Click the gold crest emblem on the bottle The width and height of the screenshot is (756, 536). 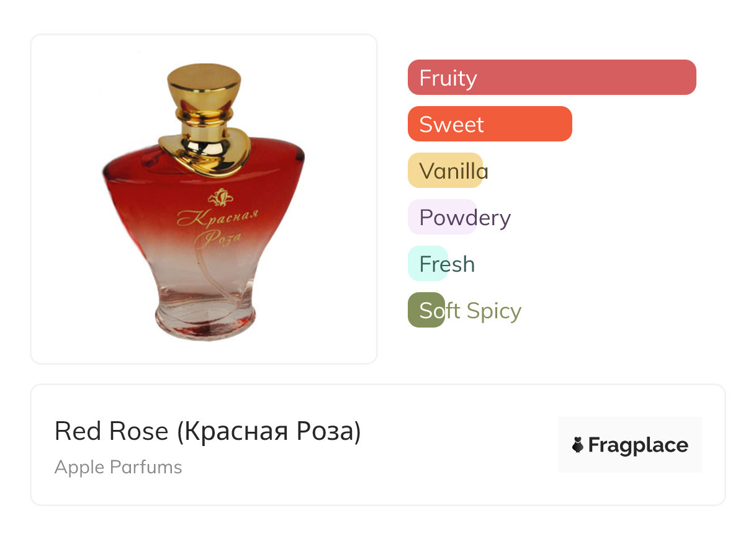coord(219,198)
